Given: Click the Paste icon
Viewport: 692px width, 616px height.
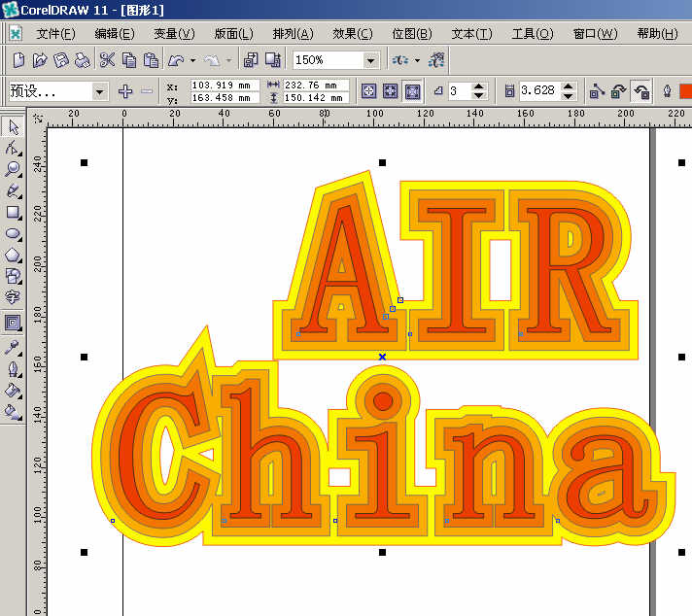Looking at the screenshot, I should click(151, 60).
